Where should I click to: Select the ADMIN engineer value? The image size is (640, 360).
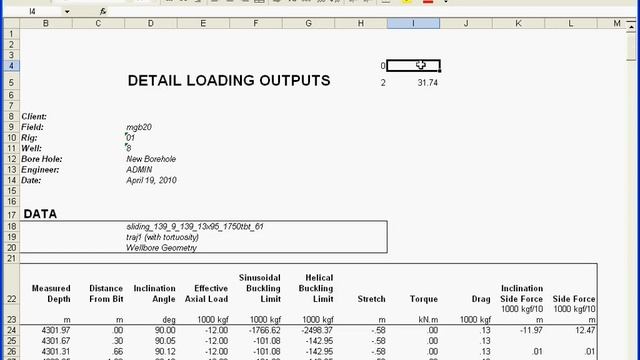[x=139, y=170]
